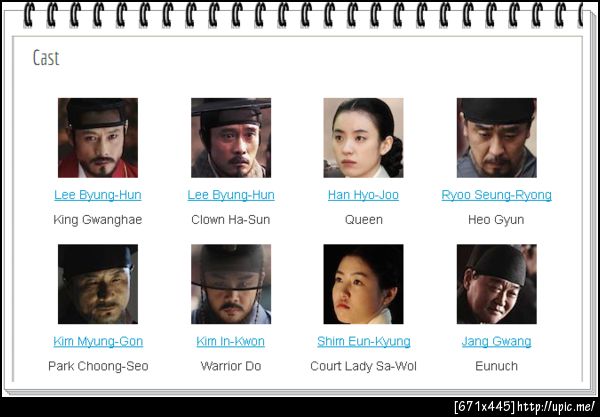Click the Shim Eun-Kyung link

[x=364, y=341]
